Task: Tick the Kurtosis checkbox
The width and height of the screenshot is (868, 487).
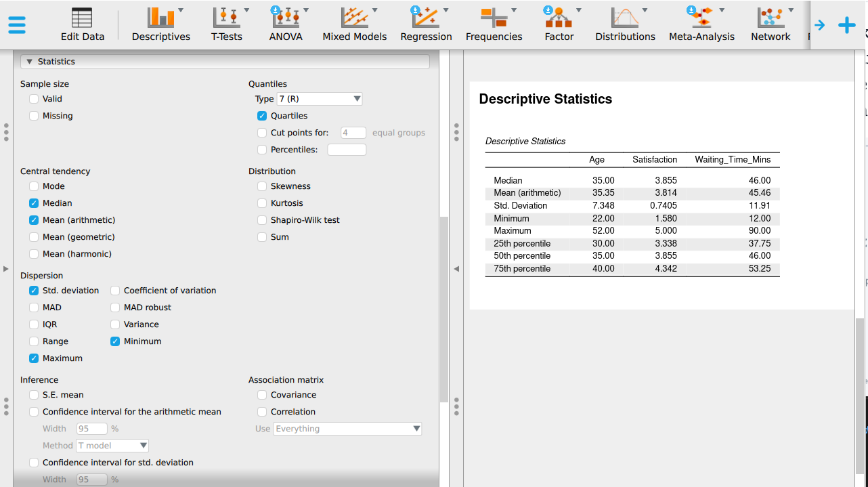Action: pos(262,203)
